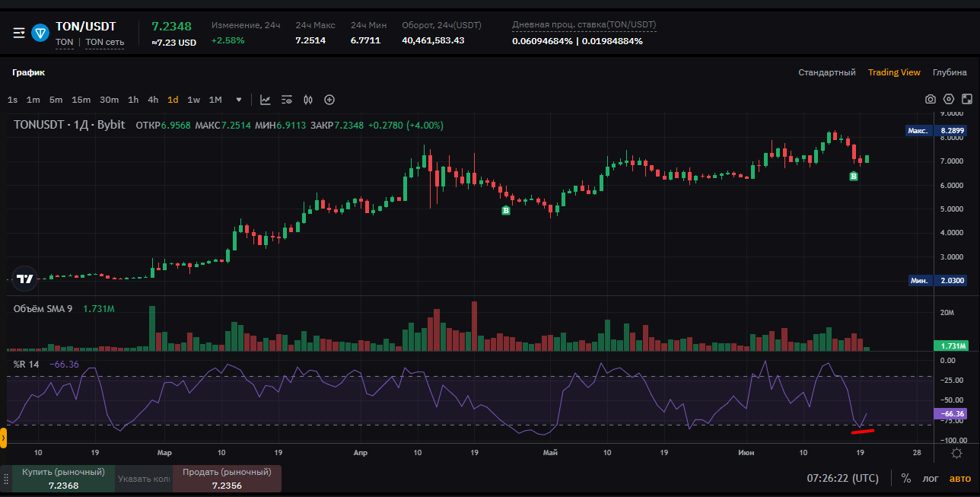Switch to the Глубина depth tab

pos(950,72)
